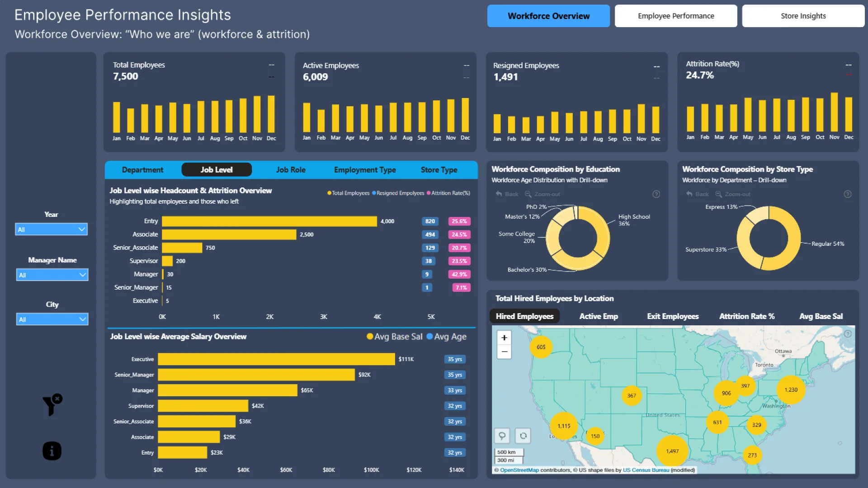Go to Store Insights page

(803, 16)
